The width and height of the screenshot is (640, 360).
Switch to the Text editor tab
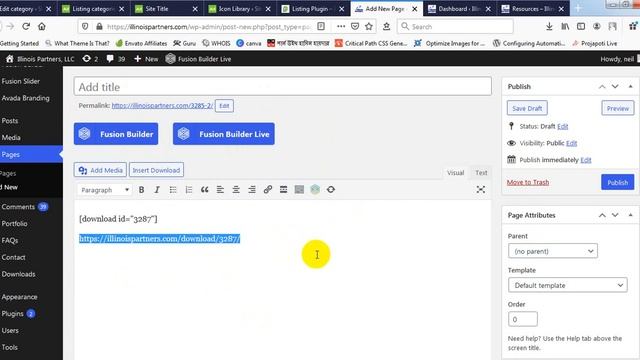(x=481, y=173)
